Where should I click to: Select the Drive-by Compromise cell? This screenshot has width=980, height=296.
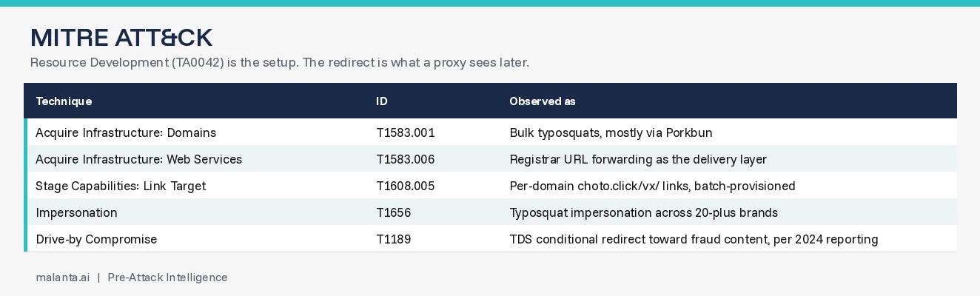[x=96, y=240]
